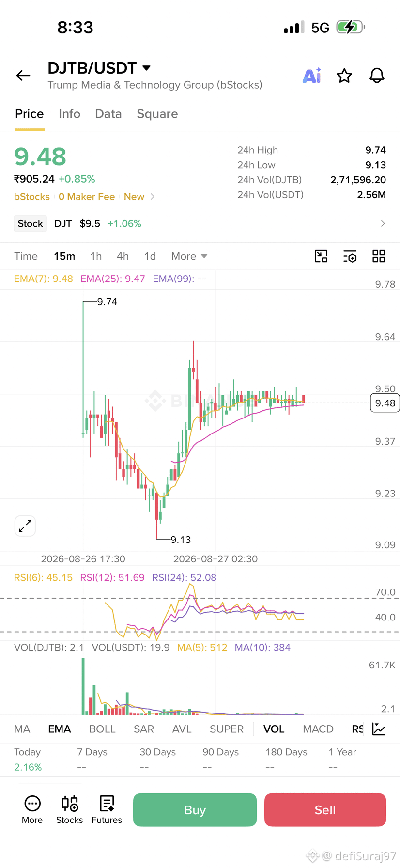The height and width of the screenshot is (868, 400).
Task: Select the 4h chart interval
Action: (x=123, y=256)
